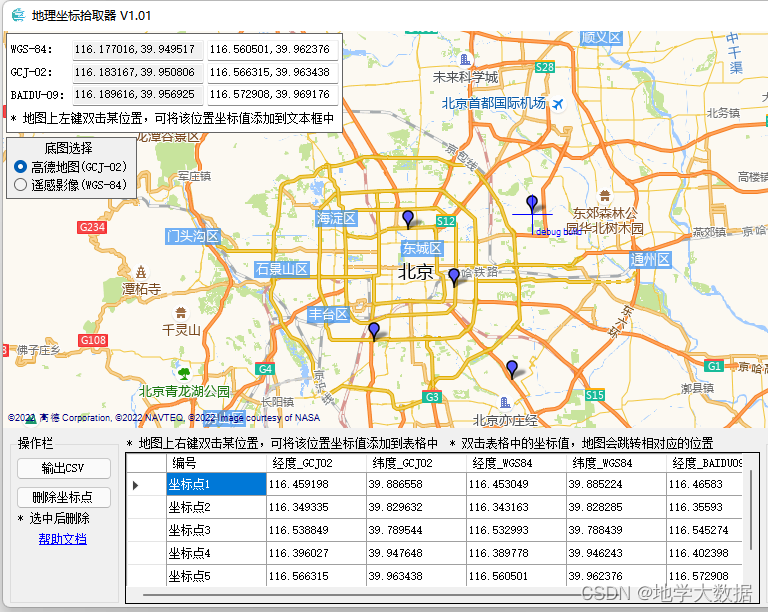
Task: Click the S12 highway shield
Action: (446, 221)
